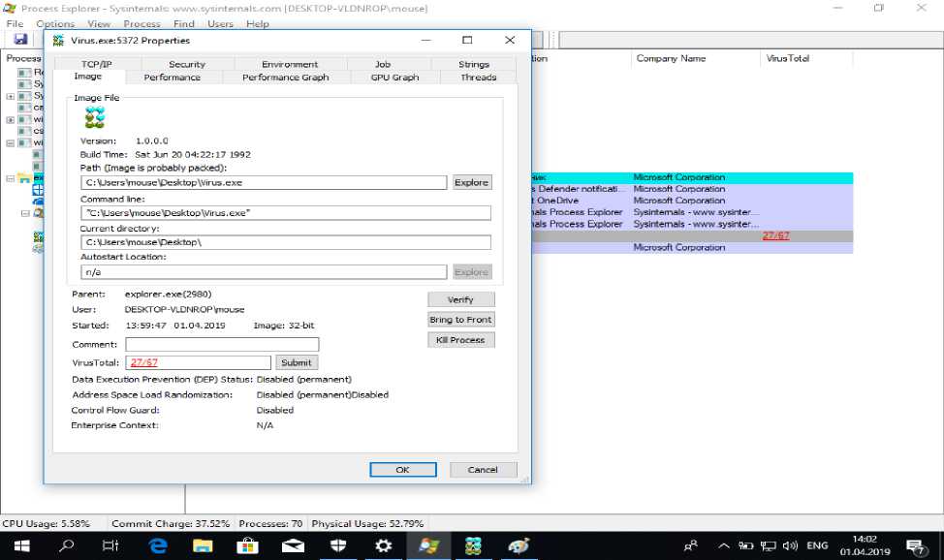944x560 pixels.
Task: Switch to the Security tab
Action: (187, 64)
